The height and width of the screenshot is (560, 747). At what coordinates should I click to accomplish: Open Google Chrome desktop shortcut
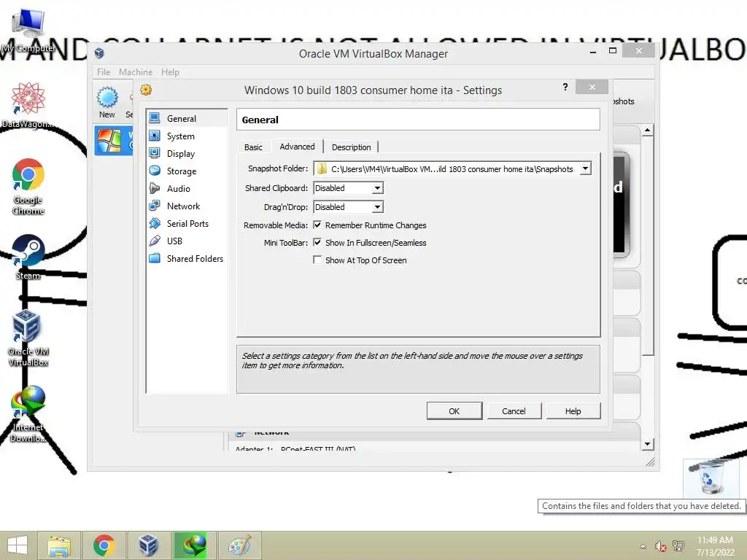click(28, 187)
